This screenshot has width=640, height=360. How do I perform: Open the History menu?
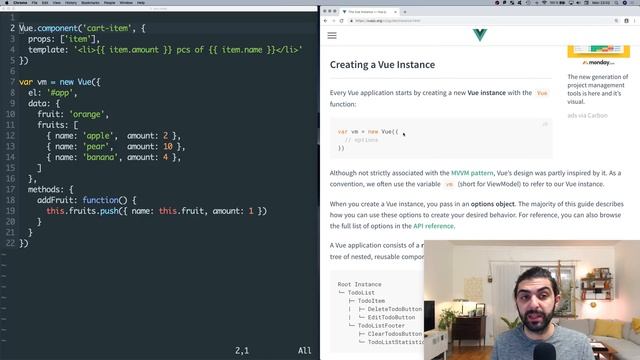(x=71, y=2)
